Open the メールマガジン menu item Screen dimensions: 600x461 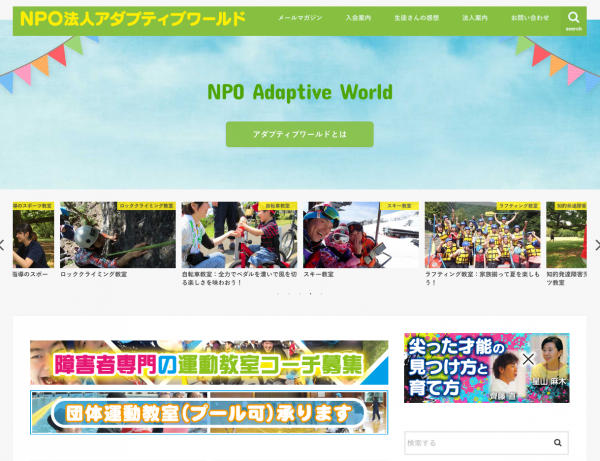(x=300, y=18)
